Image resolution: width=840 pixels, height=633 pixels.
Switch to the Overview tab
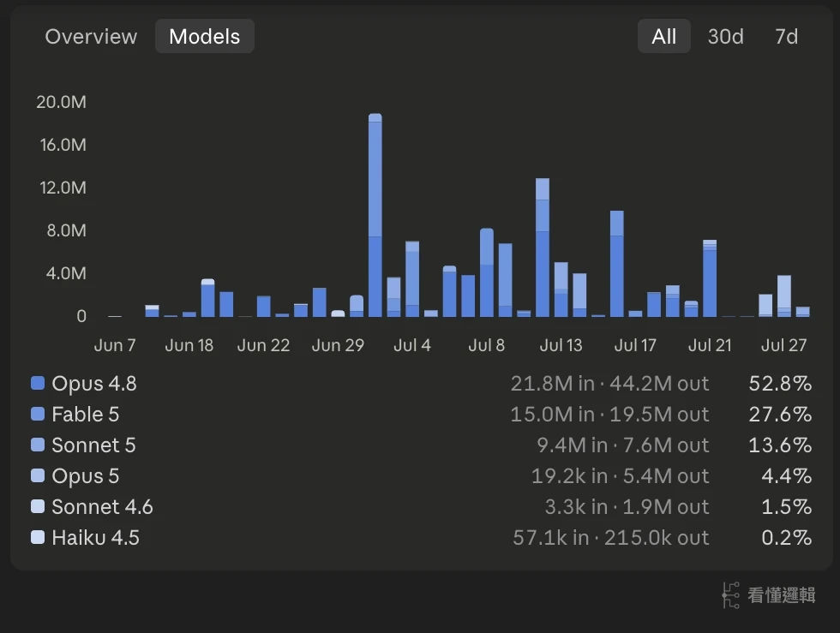click(91, 37)
